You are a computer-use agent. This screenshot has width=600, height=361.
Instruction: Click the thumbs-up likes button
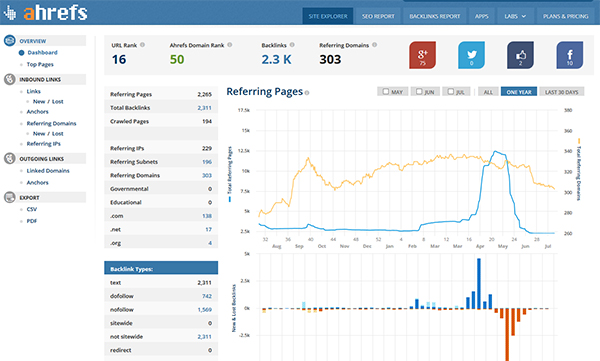[x=520, y=55]
